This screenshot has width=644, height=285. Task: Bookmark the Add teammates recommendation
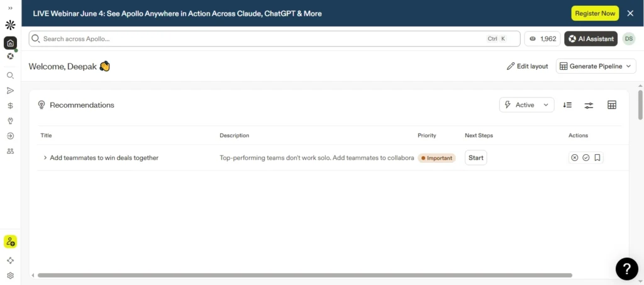click(x=597, y=158)
